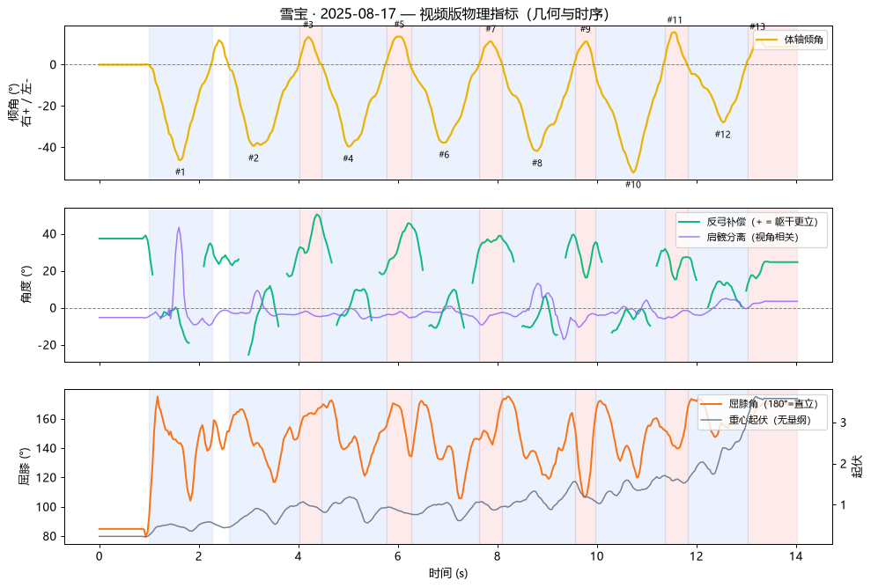Click the yellow line swatch in top legend

click(x=767, y=40)
